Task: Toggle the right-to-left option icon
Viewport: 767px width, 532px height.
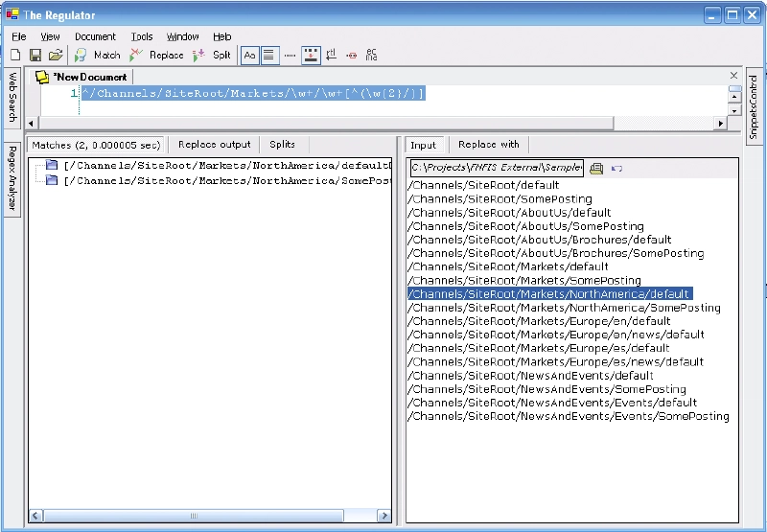Action: coord(331,56)
